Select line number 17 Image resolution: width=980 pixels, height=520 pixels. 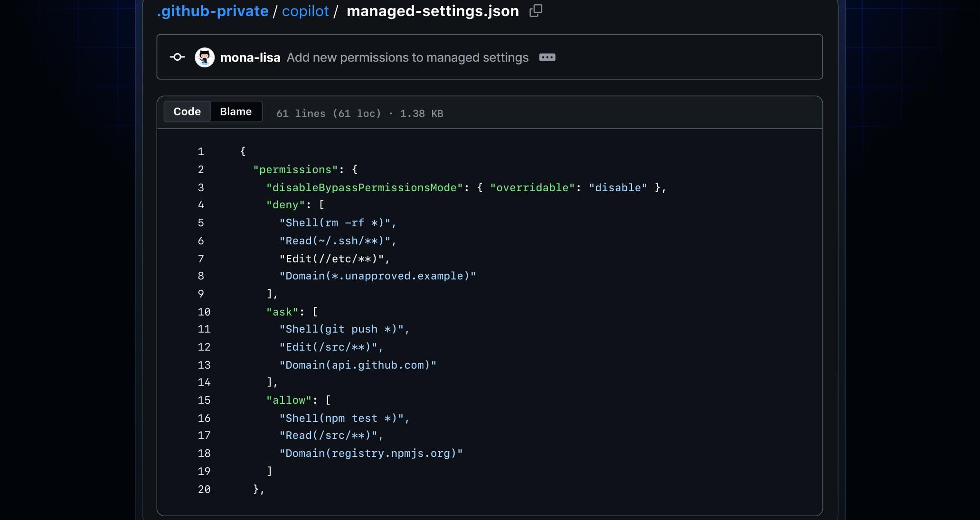[x=204, y=435]
